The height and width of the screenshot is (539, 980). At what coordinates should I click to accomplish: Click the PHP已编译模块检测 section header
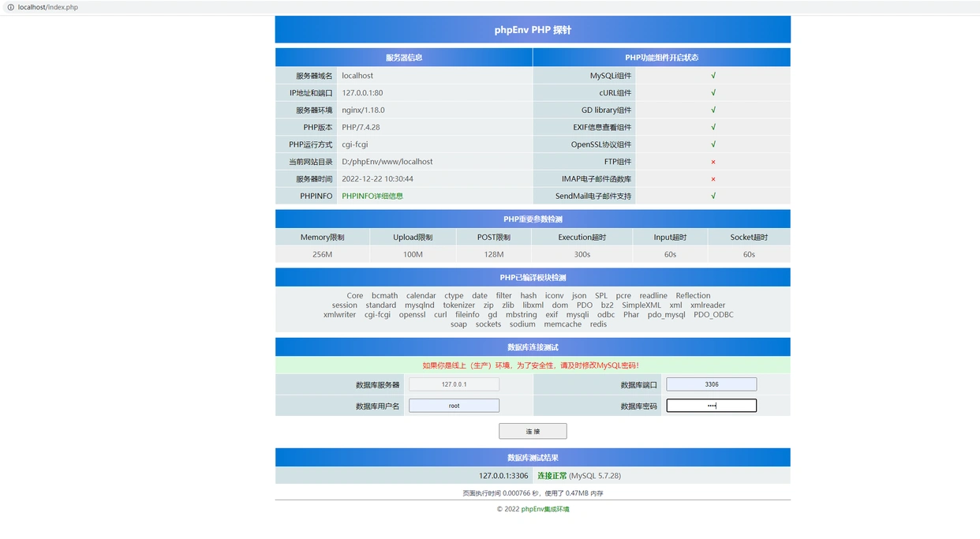[533, 278]
